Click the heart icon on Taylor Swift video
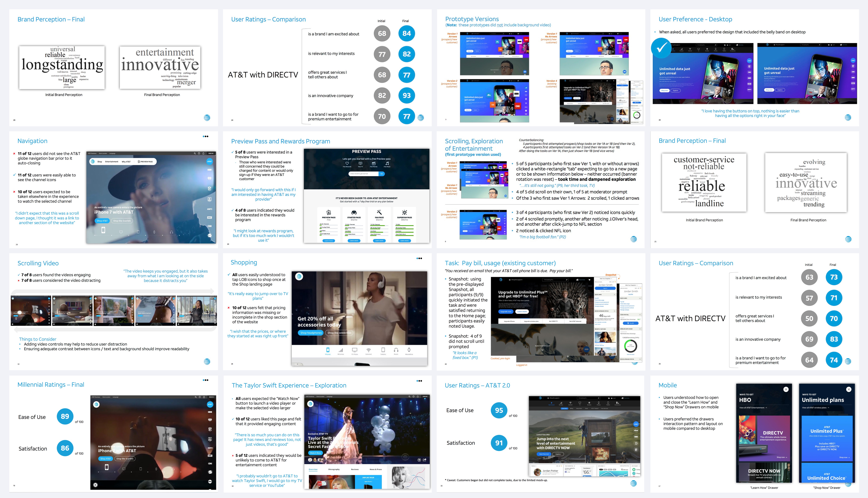 [x=419, y=460]
